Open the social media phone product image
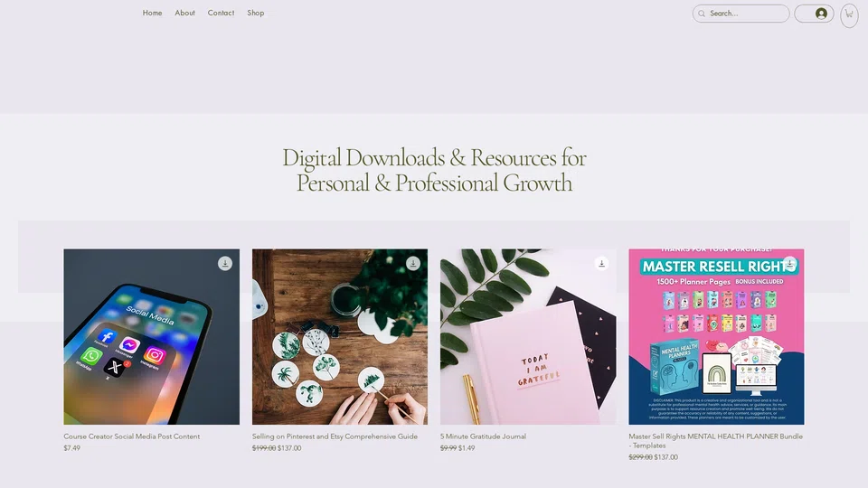Viewport: 868px width, 488px height. tap(152, 336)
